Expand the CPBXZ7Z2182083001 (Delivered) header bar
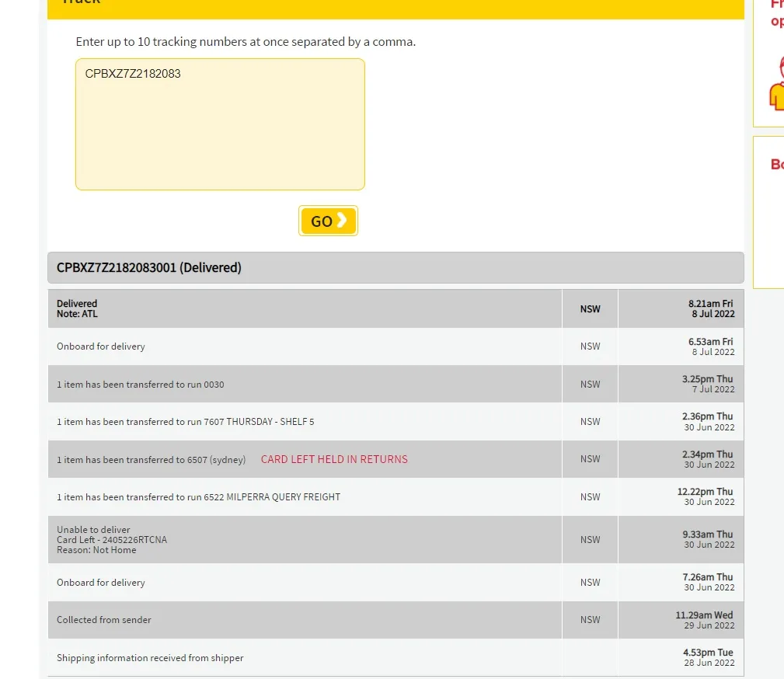Viewport: 784px width, 679px height. (x=395, y=268)
